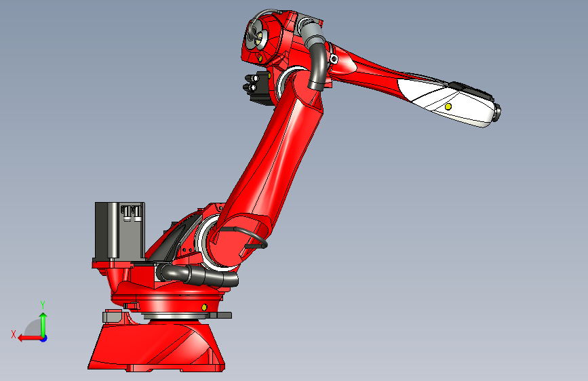This screenshot has height=381, width=588.
Task: Click the yellow dot on the rotating base ring
Action: (x=204, y=307)
